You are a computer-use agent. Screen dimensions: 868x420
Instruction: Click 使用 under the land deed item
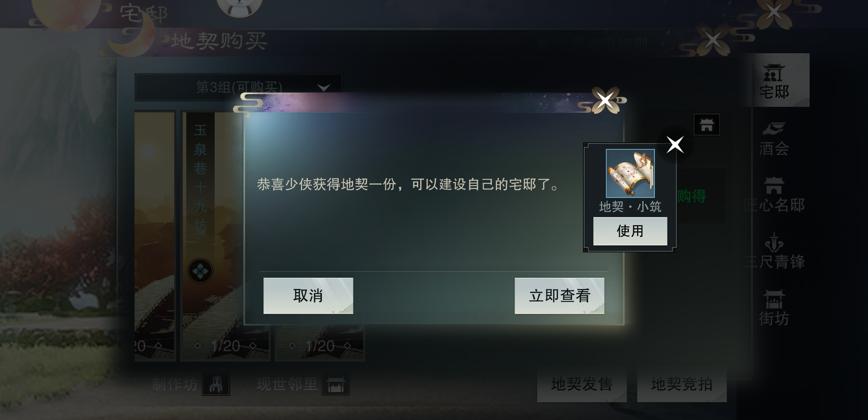pos(630,231)
